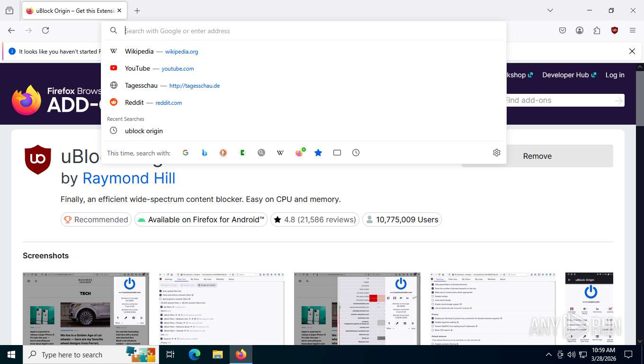Open list all tabs dropdown
This screenshot has width=644, height=364.
click(x=550, y=10)
